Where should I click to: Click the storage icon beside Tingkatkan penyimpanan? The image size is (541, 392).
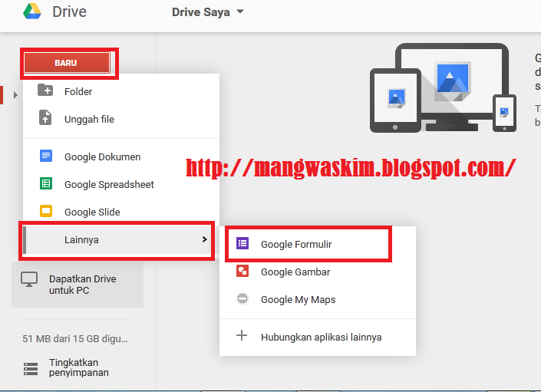point(31,368)
